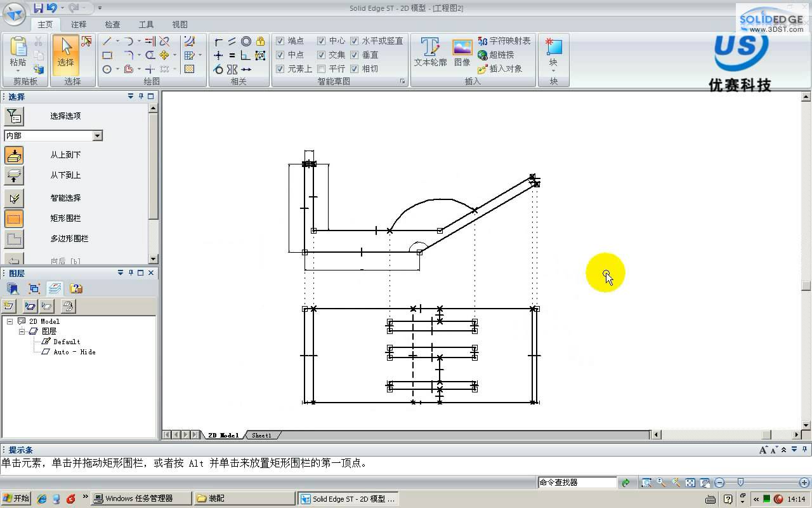Click the 开始 Start button on taskbar

pyautogui.click(x=16, y=498)
